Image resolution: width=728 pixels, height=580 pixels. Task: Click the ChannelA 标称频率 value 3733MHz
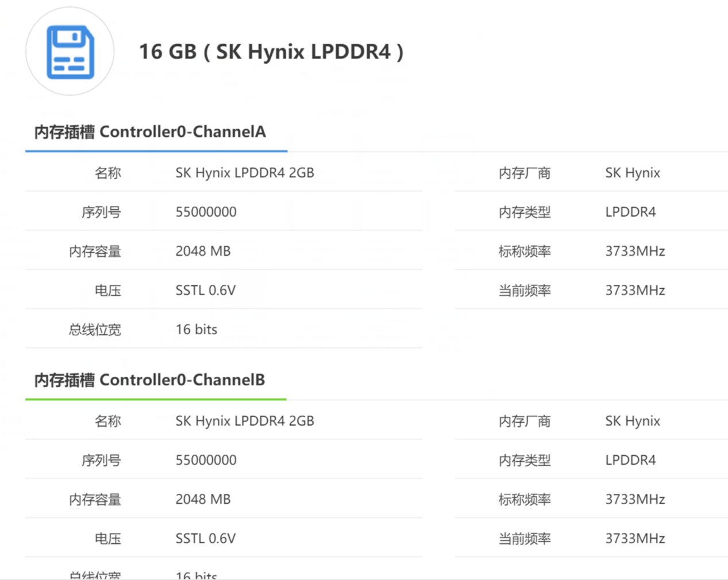click(634, 251)
